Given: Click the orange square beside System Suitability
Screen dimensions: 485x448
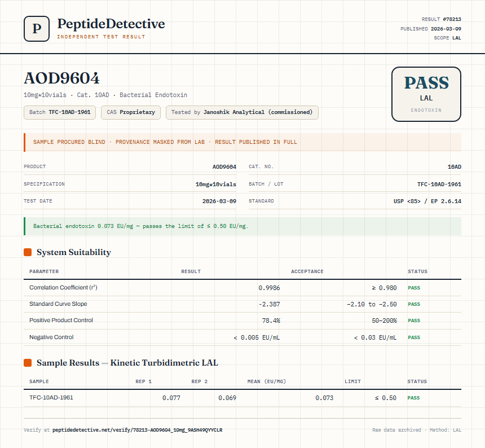Looking at the screenshot, I should pos(28,252).
